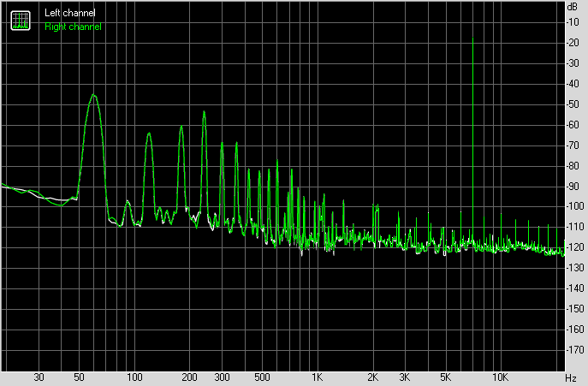Click the 'dB' axis unit label
588x386 pixels.
tap(573, 6)
